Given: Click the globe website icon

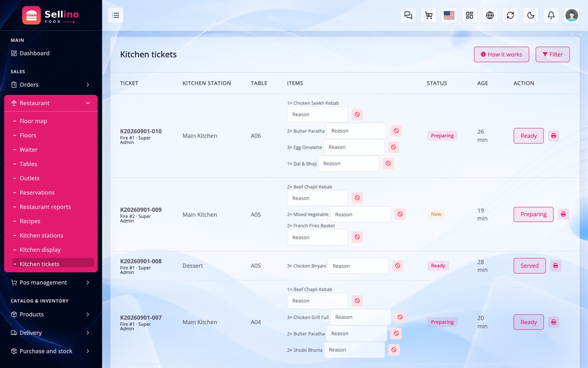Looking at the screenshot, I should pos(490,15).
